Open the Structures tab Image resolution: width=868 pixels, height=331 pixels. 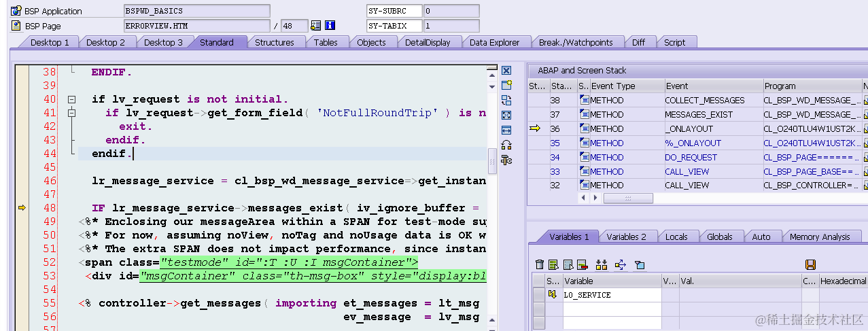pos(275,42)
